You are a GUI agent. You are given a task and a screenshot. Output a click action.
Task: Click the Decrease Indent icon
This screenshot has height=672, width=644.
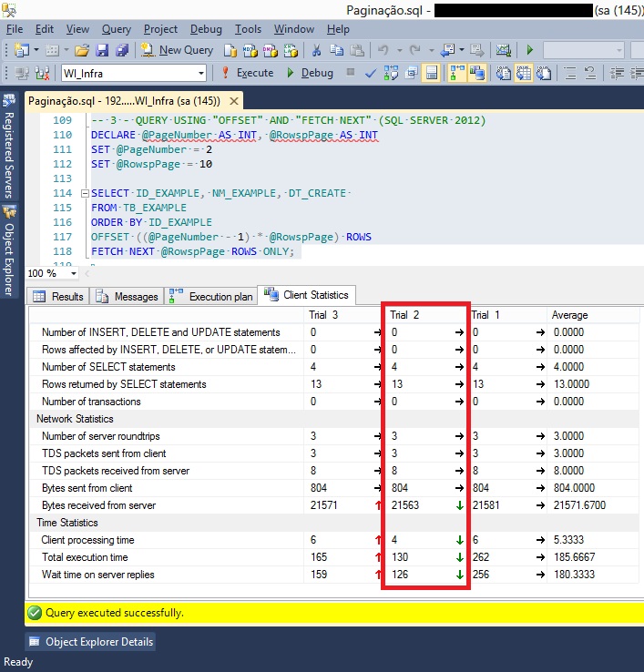click(x=617, y=73)
